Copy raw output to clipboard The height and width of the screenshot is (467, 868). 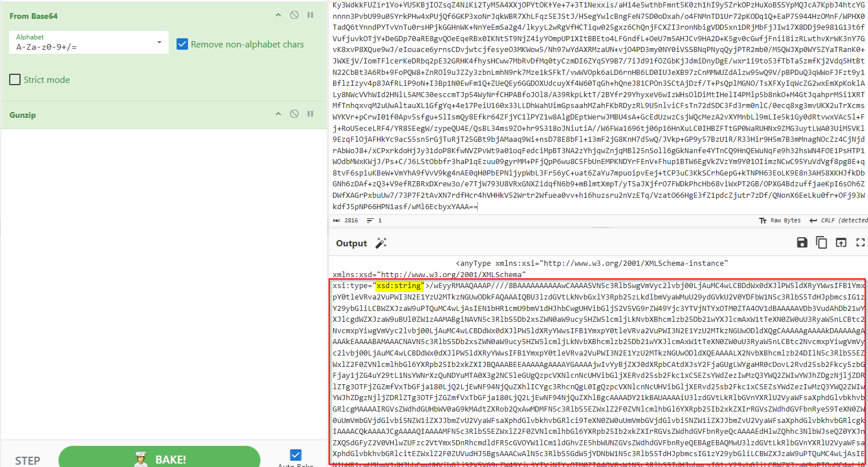tap(822, 243)
